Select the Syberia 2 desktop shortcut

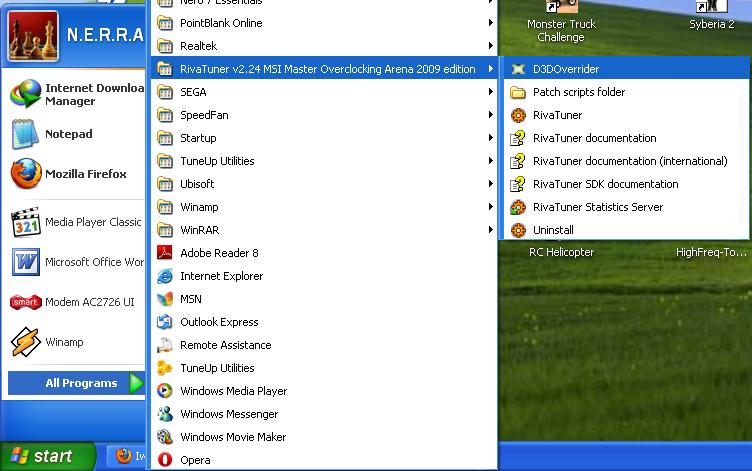(712, 15)
